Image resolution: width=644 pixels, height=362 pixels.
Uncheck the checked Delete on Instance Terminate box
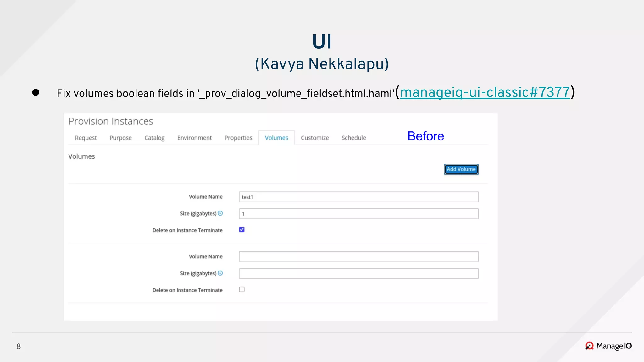pyautogui.click(x=242, y=230)
